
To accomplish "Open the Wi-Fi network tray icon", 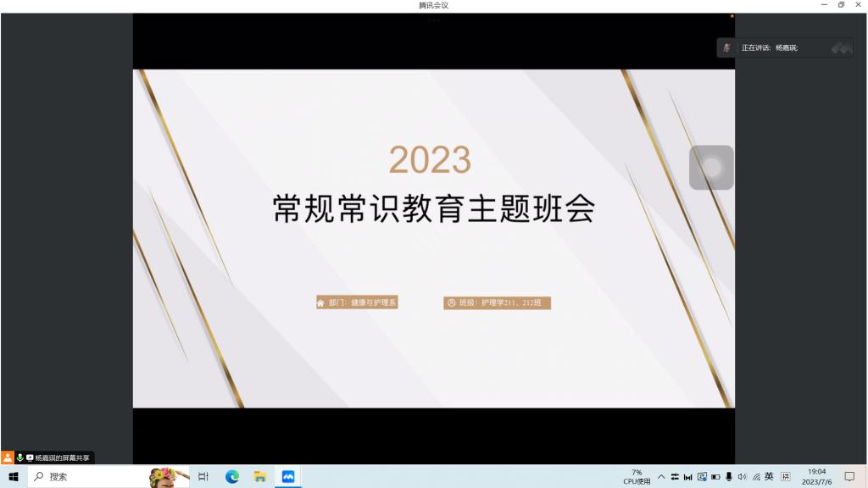I will (756, 477).
